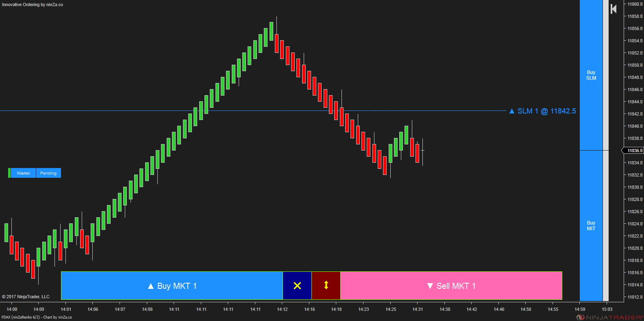Click the yellow X cancel button
644x321 pixels.
tap(297, 286)
